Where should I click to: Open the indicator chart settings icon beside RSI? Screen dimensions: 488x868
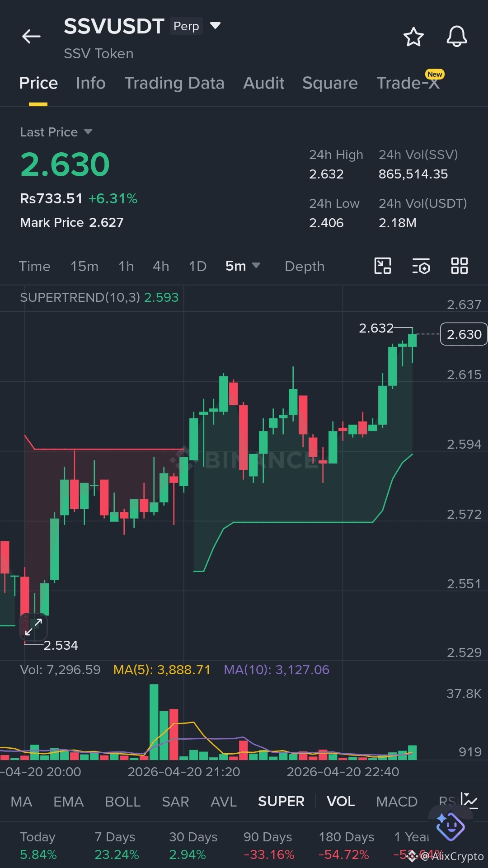coord(469,801)
